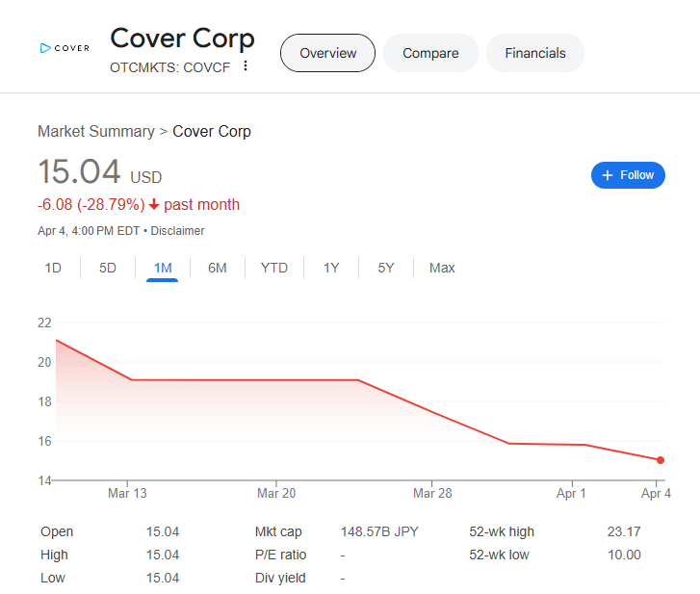Open the three-dot more options menu
Viewport: 700px width, 594px height.
(x=246, y=65)
